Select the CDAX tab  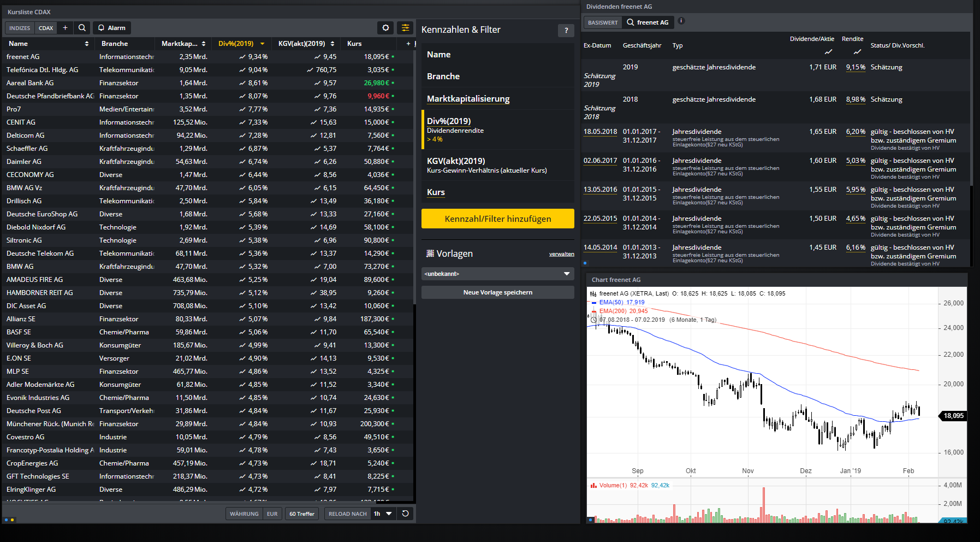[46, 28]
